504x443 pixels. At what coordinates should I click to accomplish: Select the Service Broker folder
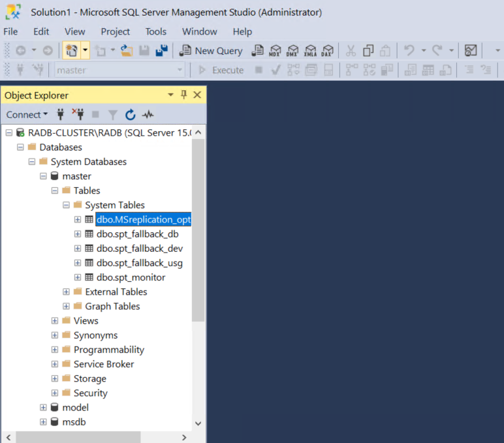point(104,364)
